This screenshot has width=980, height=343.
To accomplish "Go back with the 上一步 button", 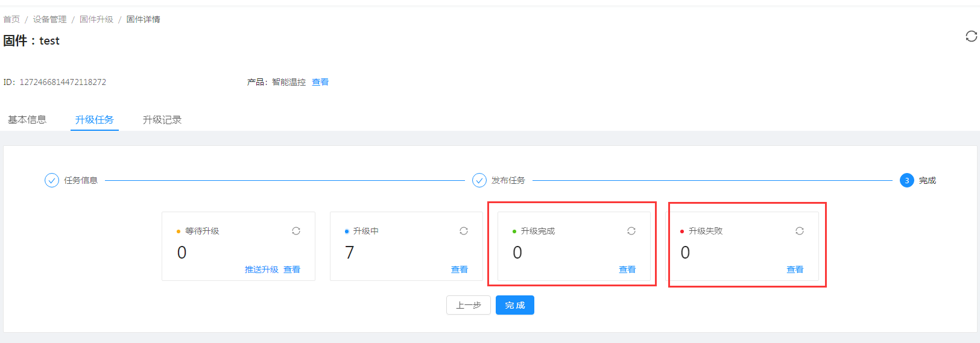I will [x=469, y=305].
